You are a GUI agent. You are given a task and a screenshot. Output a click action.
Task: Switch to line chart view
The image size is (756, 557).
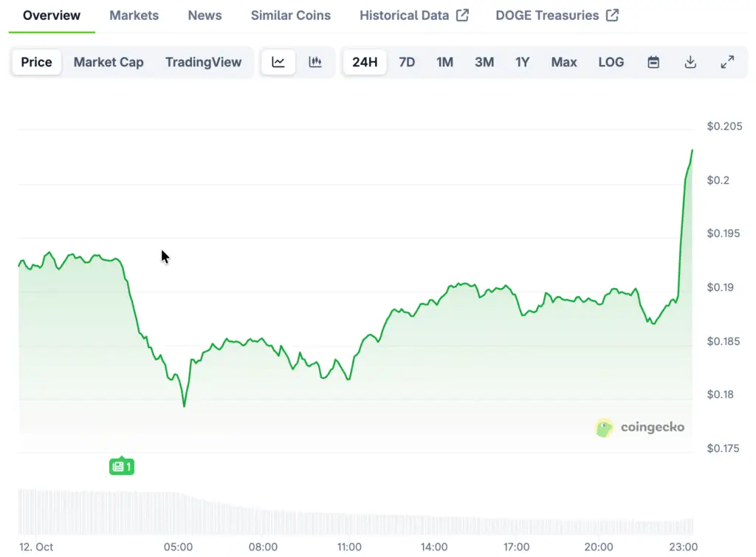pos(278,62)
